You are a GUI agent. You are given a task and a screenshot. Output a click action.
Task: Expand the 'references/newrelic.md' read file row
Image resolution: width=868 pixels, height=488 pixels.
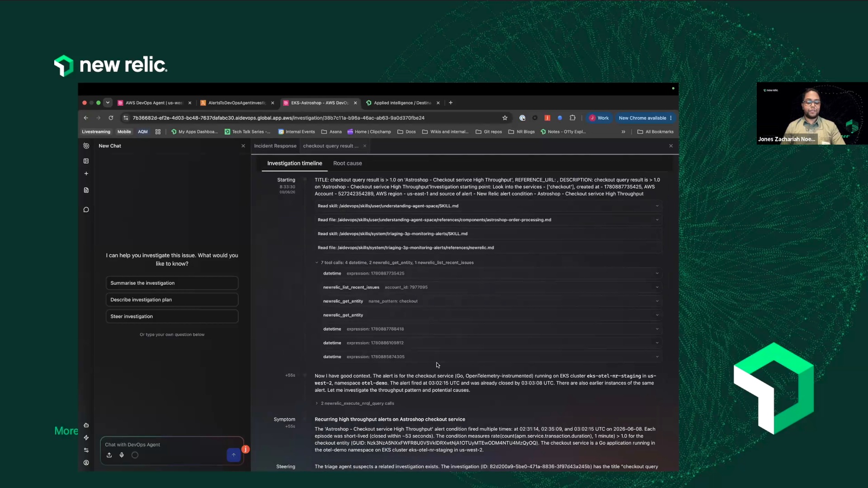tap(489, 248)
